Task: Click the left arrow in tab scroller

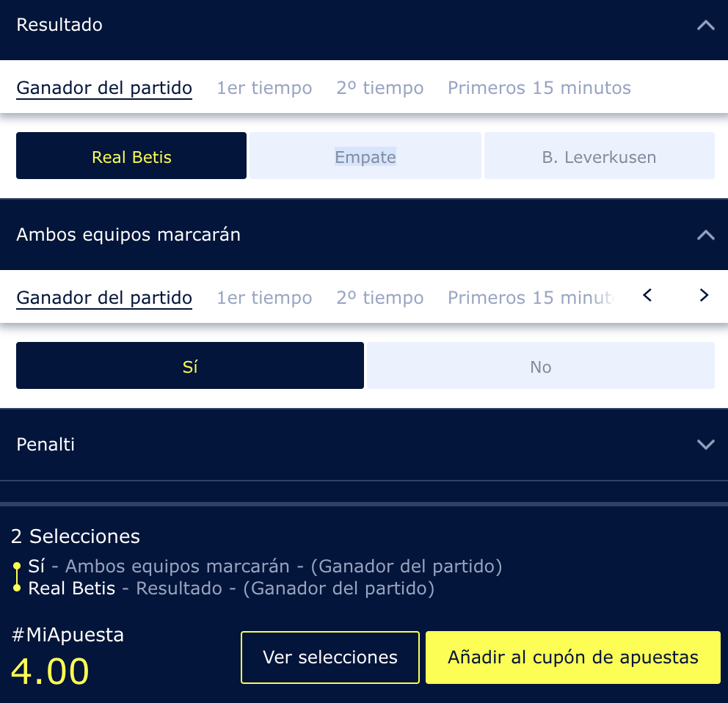Action: 647,295
